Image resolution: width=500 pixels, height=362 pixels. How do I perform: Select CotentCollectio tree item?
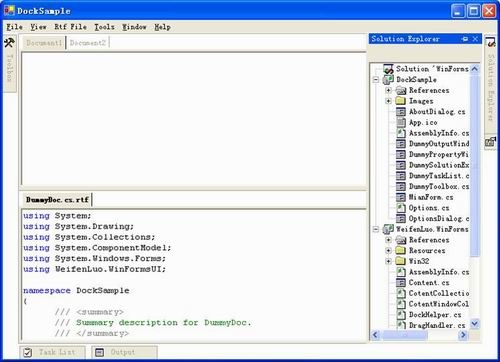439,293
